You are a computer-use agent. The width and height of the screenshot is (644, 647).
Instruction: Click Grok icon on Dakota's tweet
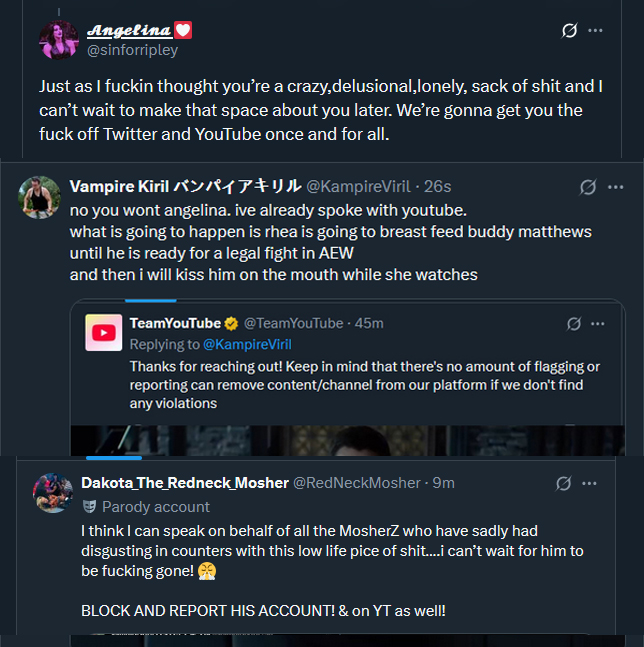[x=564, y=483]
